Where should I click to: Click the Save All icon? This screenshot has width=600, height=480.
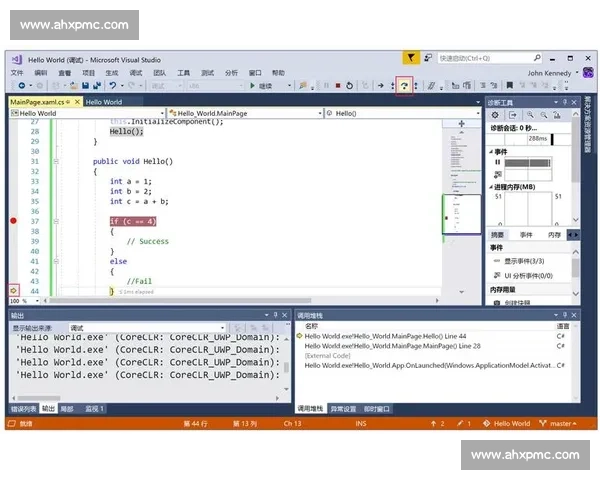[x=97, y=85]
